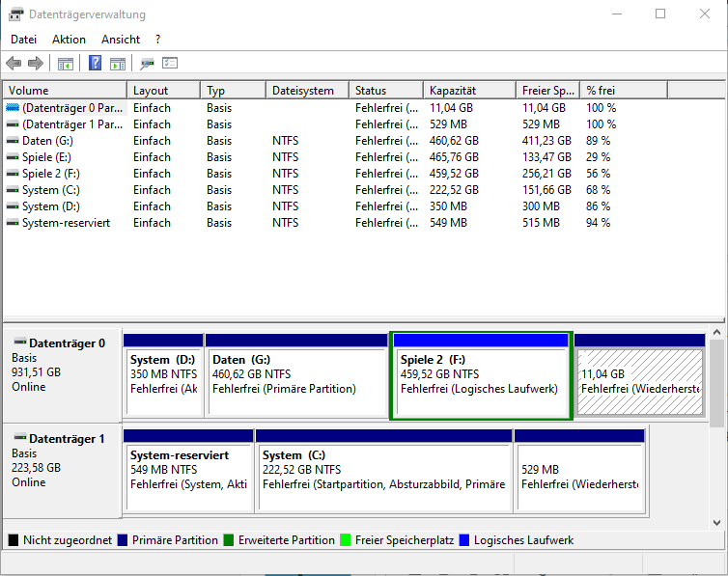Select the System (C:) partition block
728x576 pixels.
point(383,473)
